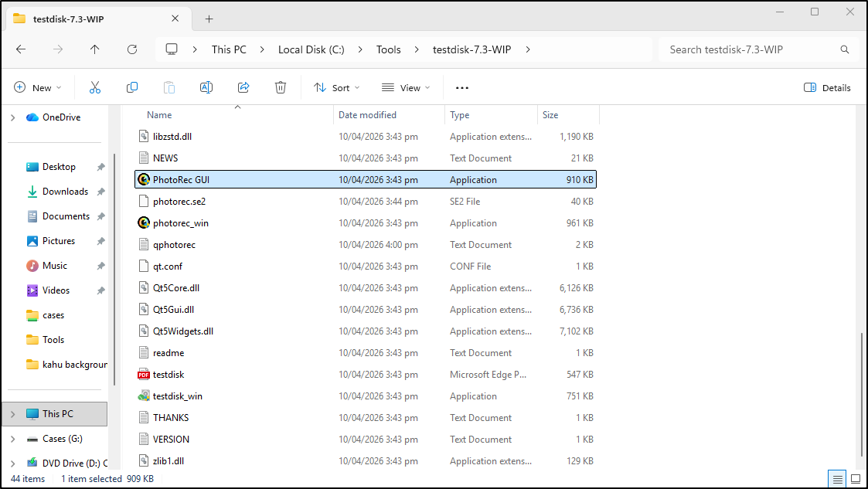Click the libzstd.dll file icon
Image resolution: width=868 pixels, height=489 pixels.
pos(144,136)
